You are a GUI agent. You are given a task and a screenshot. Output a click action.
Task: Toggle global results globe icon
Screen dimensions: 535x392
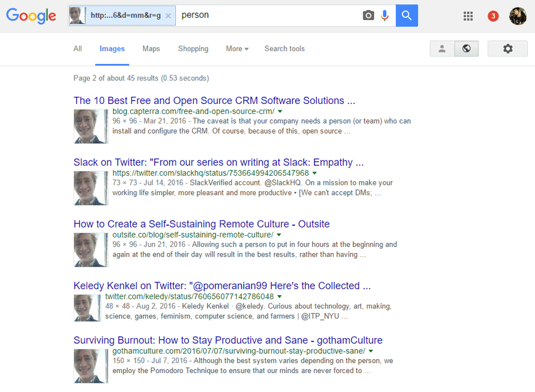[x=467, y=49]
